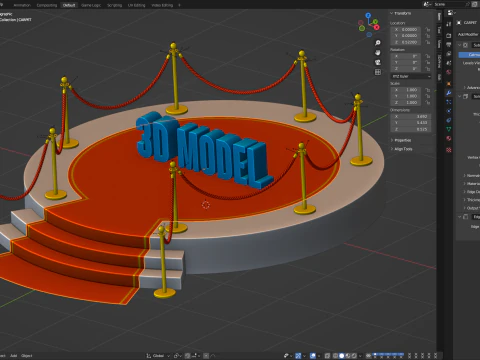Lock the Scale Y value

coord(427,96)
